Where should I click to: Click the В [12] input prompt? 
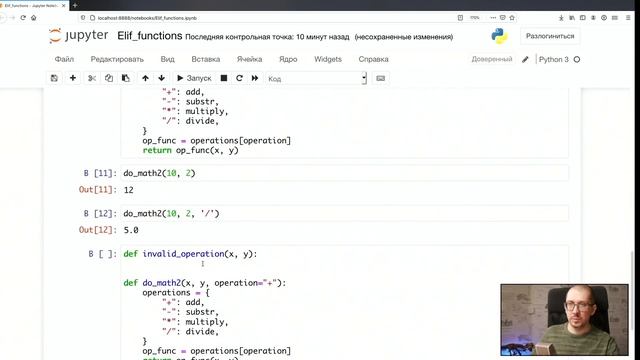100,213
